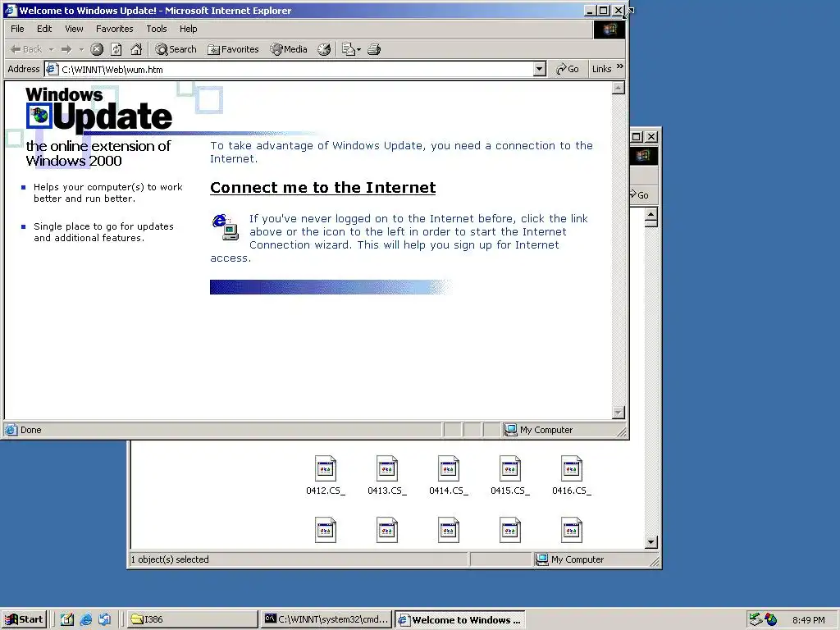Open the Favorites toolbar button
840x630 pixels.
tap(233, 49)
